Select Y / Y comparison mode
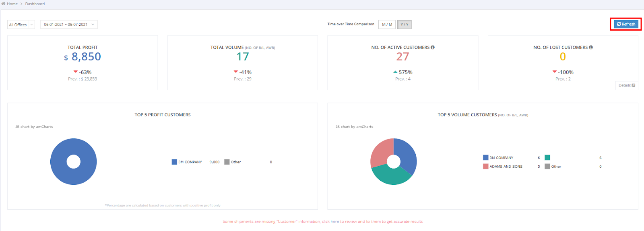Viewport: 644px width, 231px height. [x=405, y=25]
